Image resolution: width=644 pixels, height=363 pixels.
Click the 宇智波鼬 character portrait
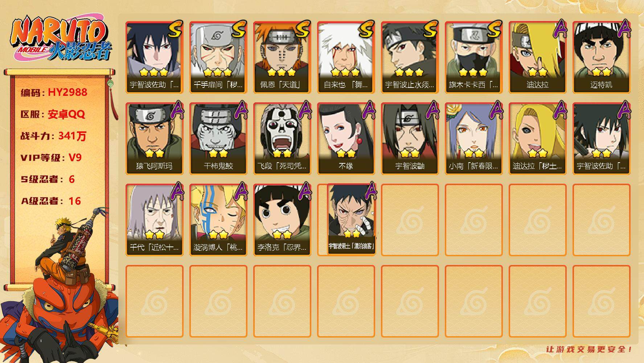pyautogui.click(x=410, y=139)
